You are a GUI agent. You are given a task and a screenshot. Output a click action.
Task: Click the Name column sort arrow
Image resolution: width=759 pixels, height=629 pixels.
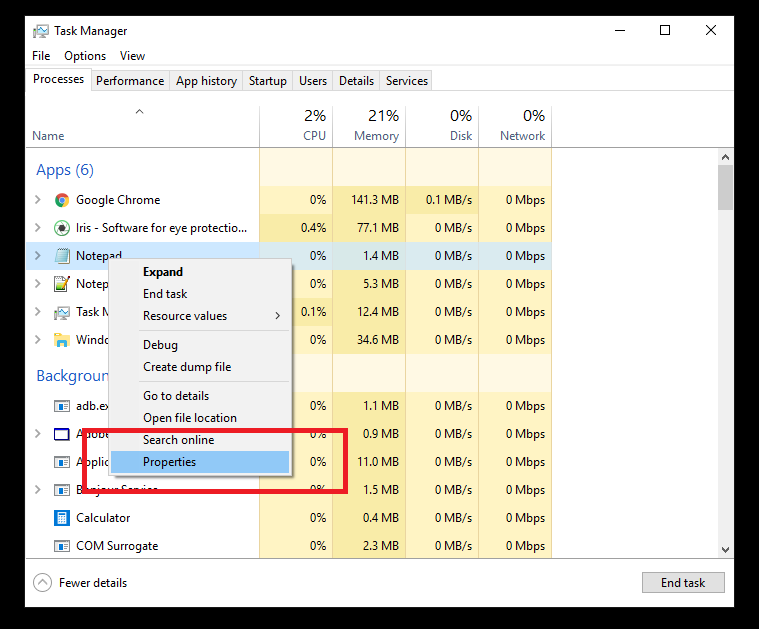[139, 112]
